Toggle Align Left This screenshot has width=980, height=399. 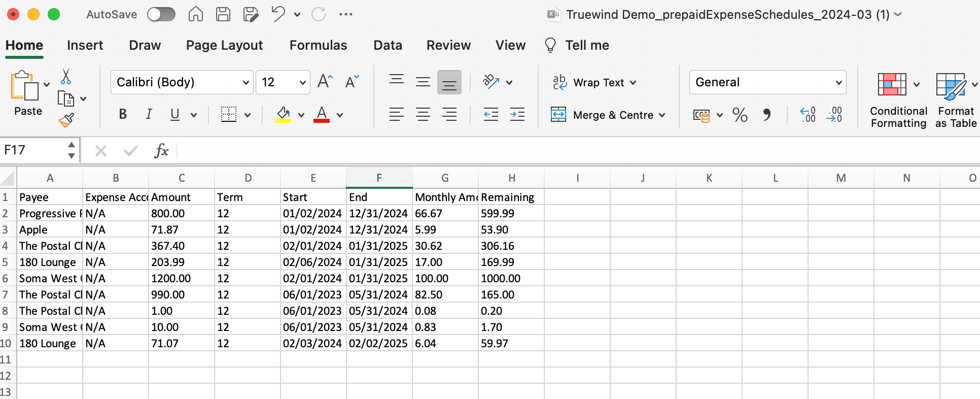pos(397,114)
